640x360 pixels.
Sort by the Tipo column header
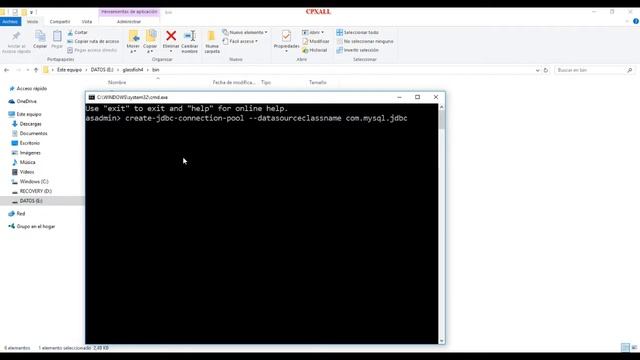point(266,82)
